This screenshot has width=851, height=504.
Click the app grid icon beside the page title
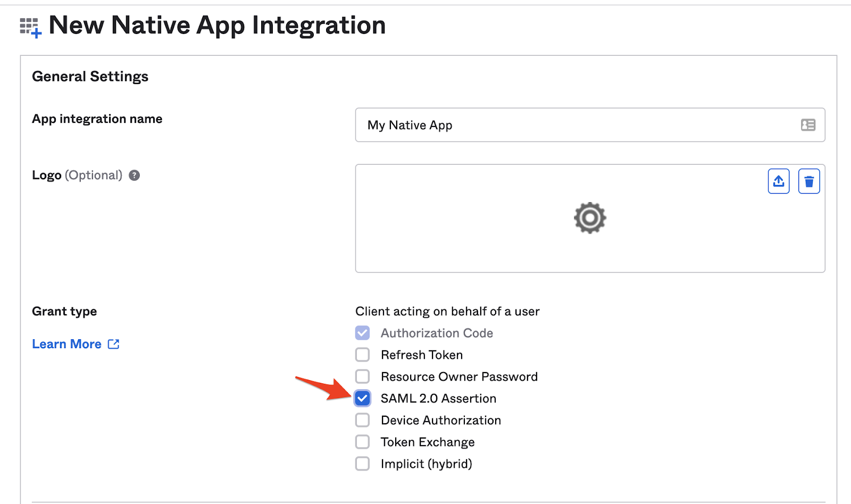[x=30, y=27]
